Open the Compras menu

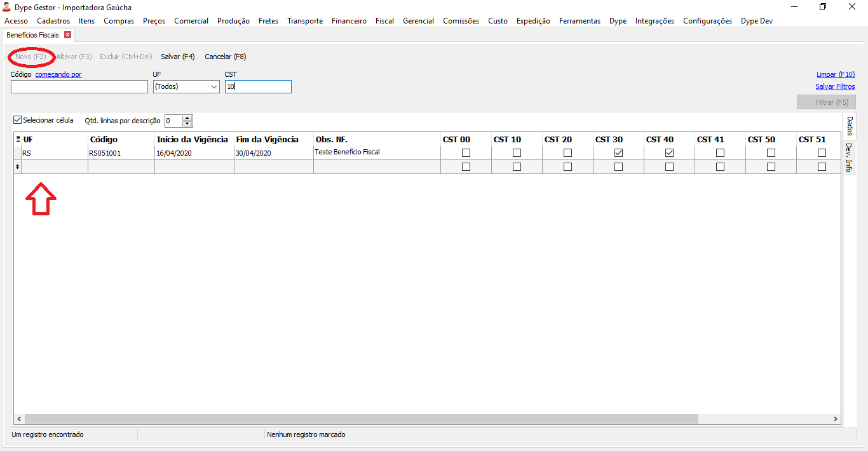(x=119, y=21)
